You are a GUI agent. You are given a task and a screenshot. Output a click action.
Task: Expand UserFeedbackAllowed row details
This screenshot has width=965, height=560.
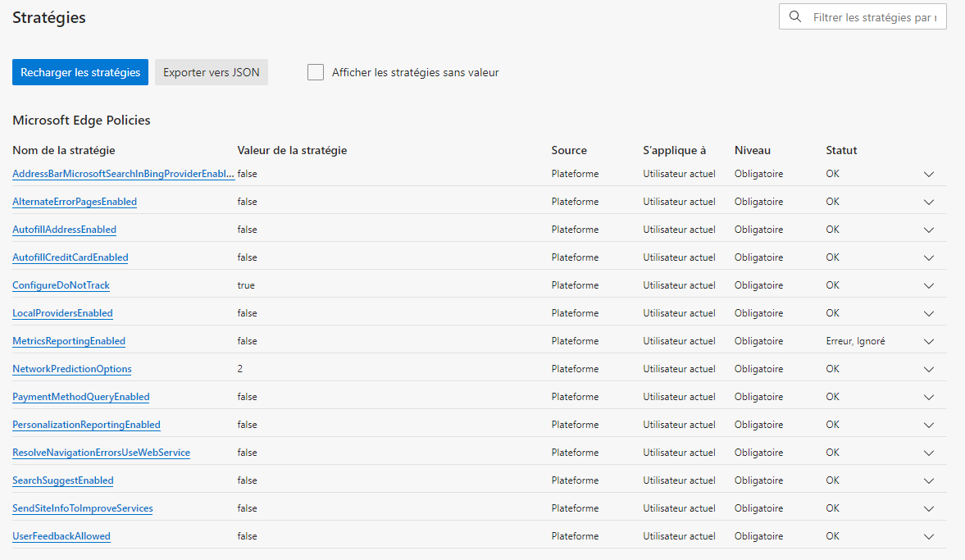point(929,536)
